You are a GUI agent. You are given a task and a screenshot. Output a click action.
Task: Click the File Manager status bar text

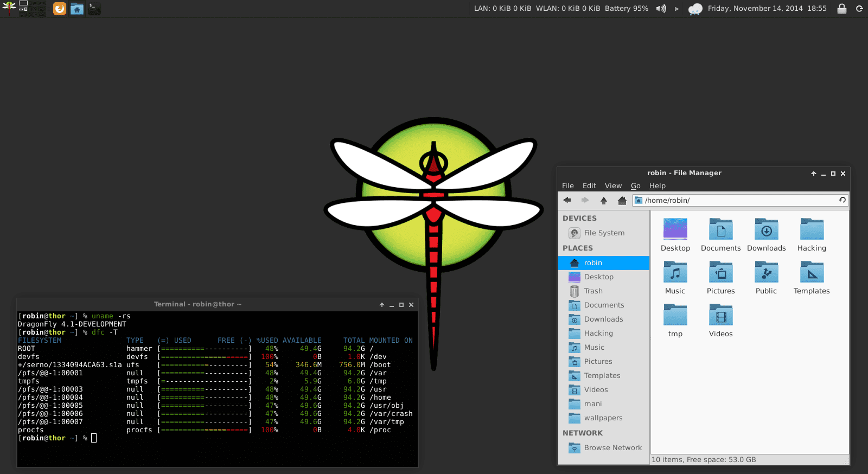click(x=704, y=460)
